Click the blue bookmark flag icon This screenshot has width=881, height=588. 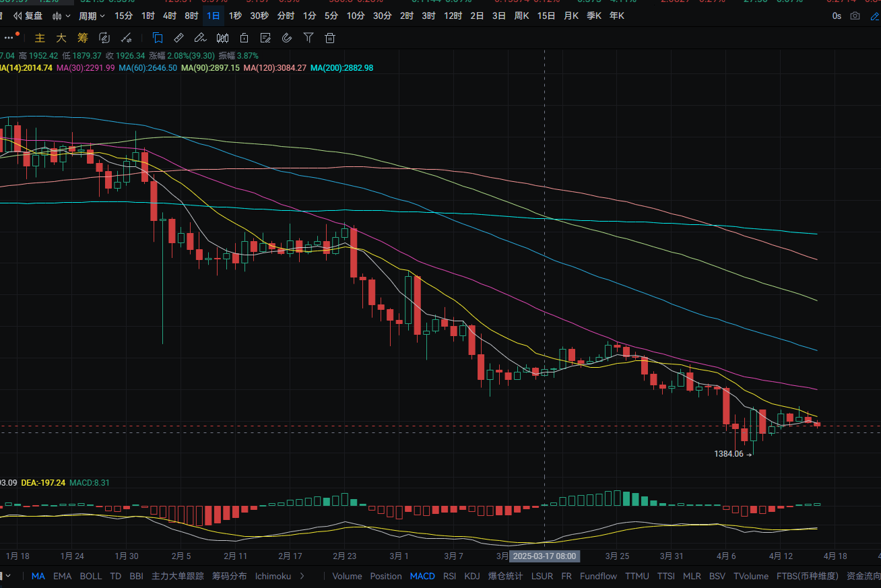[158, 38]
